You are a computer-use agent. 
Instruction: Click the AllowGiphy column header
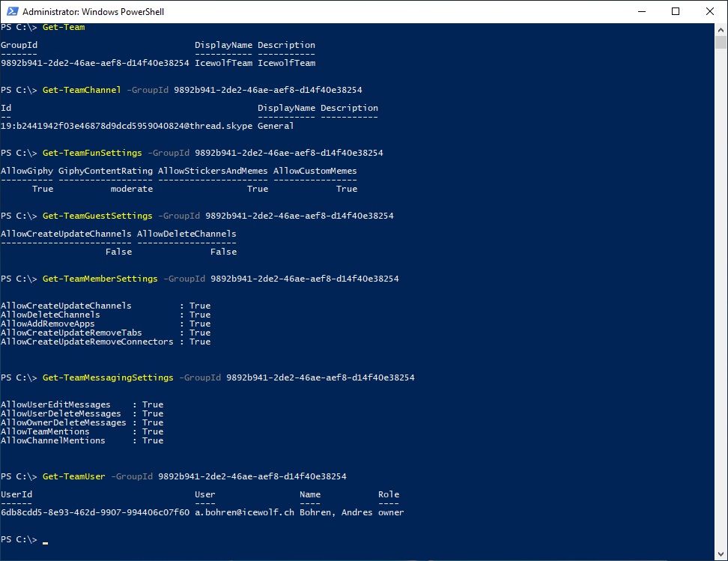click(x=27, y=171)
